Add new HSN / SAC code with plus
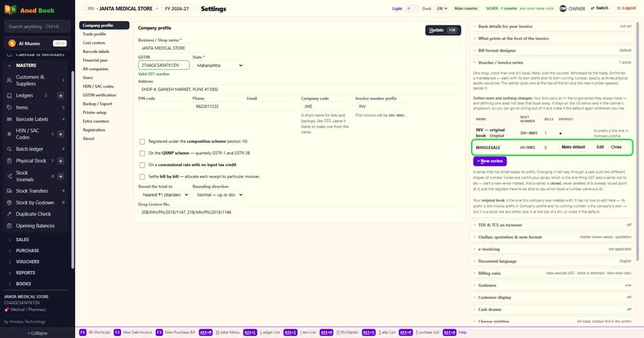Viewport: 644px width, 338px height. click(60, 134)
